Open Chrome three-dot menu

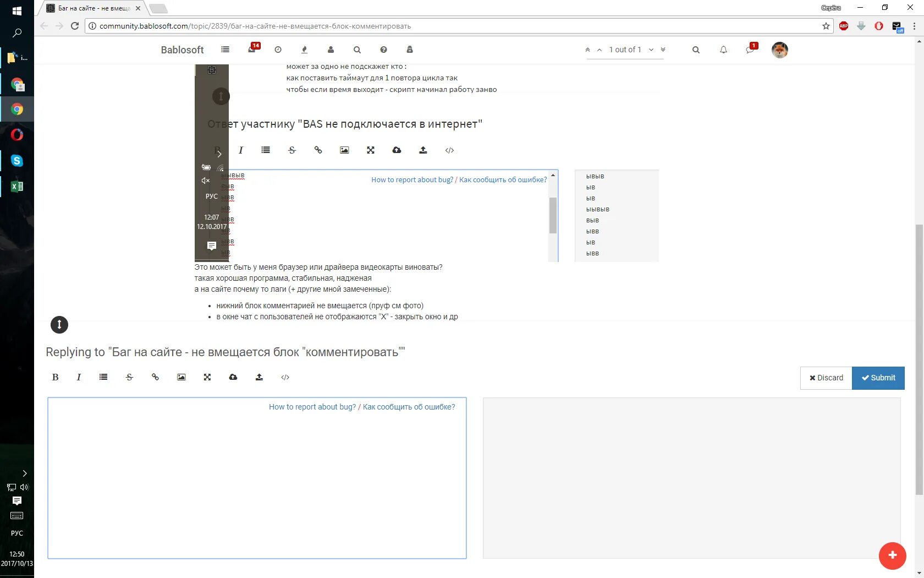[914, 26]
